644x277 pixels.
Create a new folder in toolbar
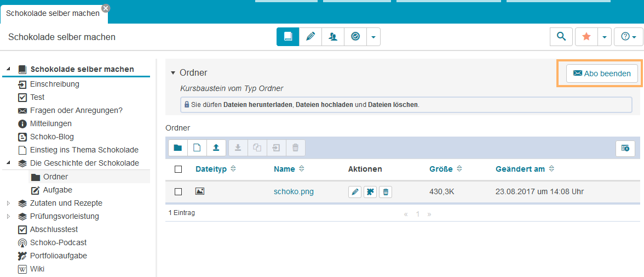point(178,148)
